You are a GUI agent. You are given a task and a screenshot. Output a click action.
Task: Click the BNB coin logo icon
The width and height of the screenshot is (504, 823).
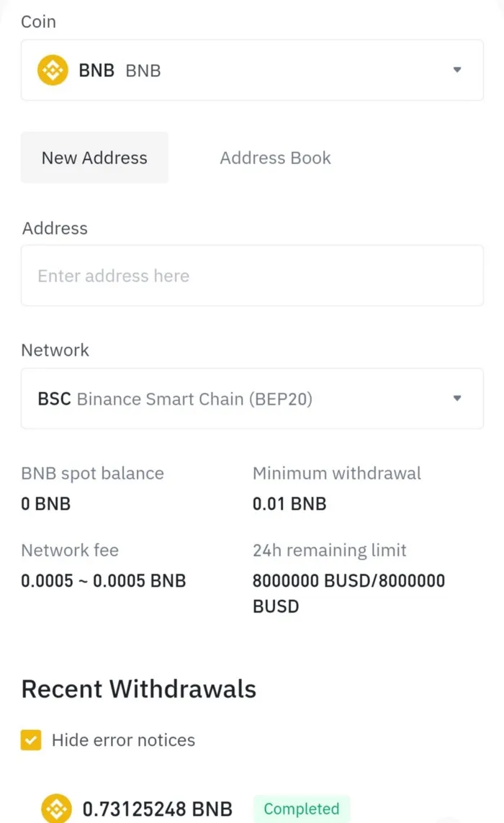click(x=52, y=70)
